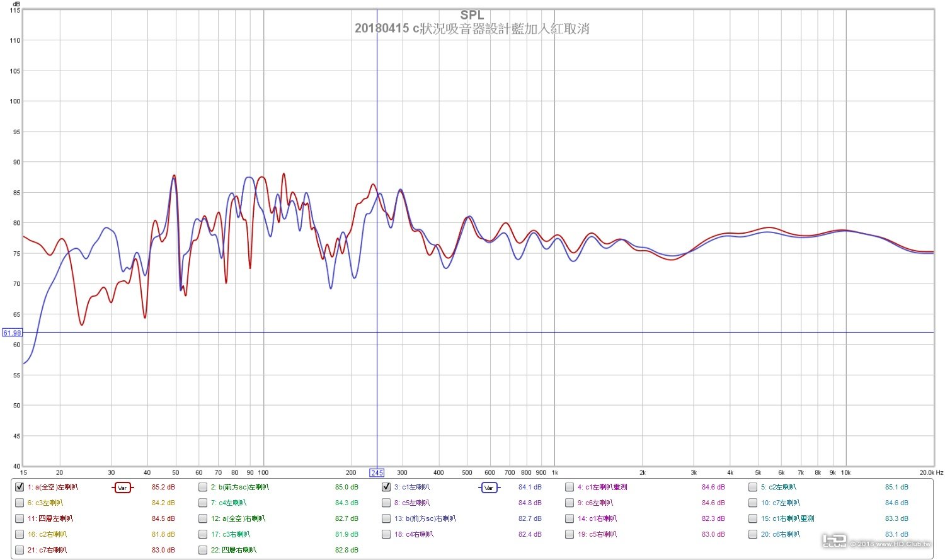Click the 84.1 dB value of trace 3
The width and height of the screenshot is (945, 560).
[530, 487]
